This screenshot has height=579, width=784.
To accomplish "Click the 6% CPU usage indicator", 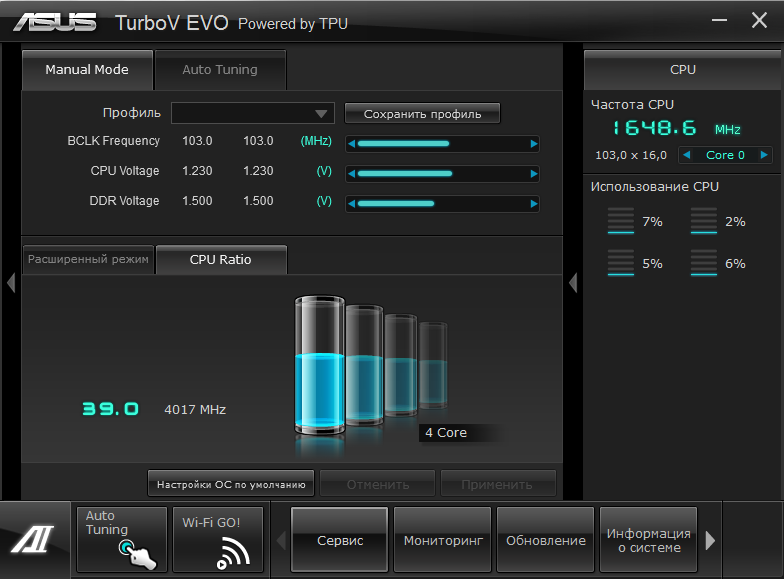I will point(718,263).
